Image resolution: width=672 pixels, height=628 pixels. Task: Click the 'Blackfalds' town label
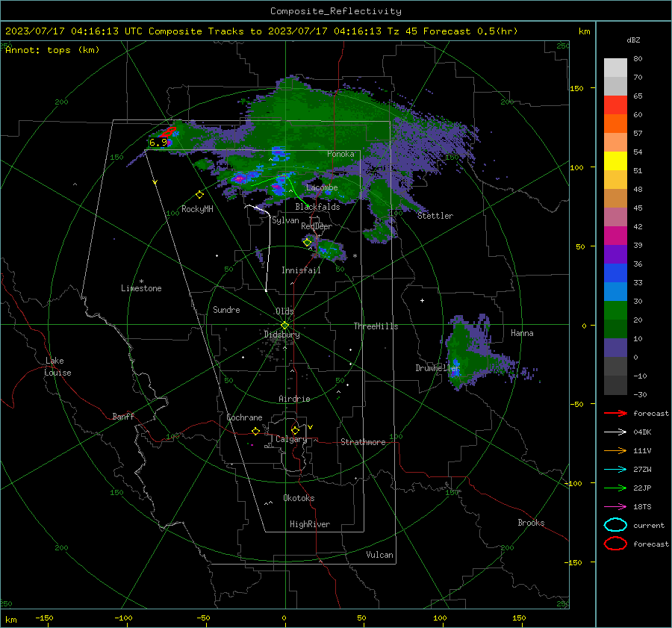point(317,207)
